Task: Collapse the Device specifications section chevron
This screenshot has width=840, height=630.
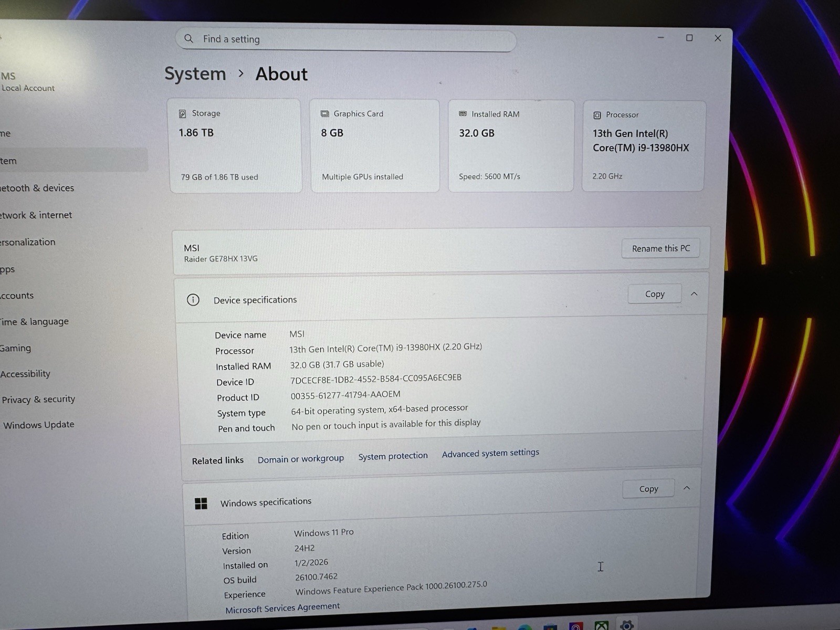Action: coord(694,294)
